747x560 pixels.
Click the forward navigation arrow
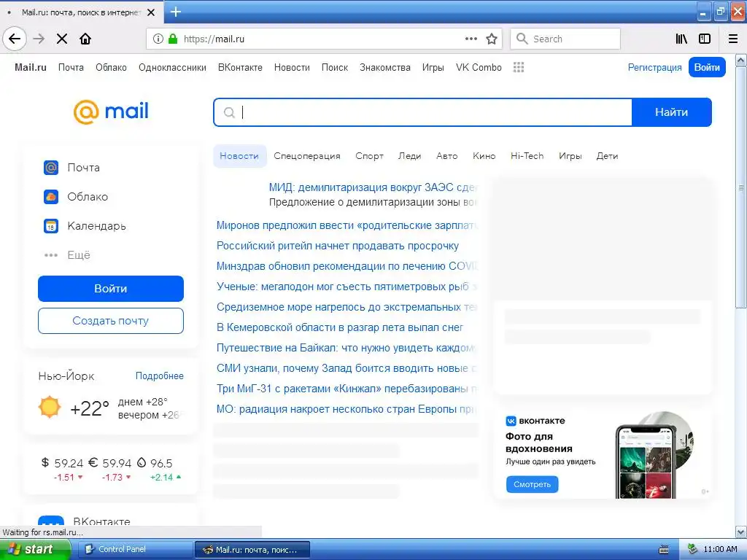point(39,39)
